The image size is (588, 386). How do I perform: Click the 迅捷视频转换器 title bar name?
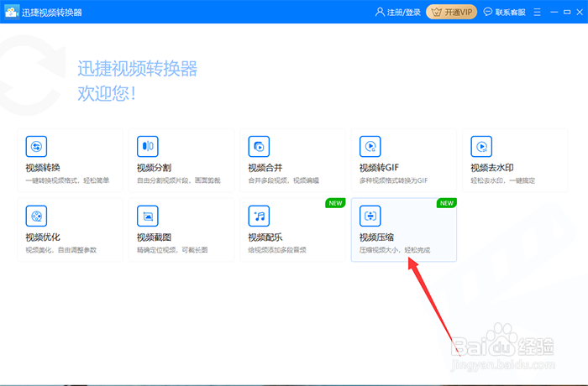click(x=52, y=13)
